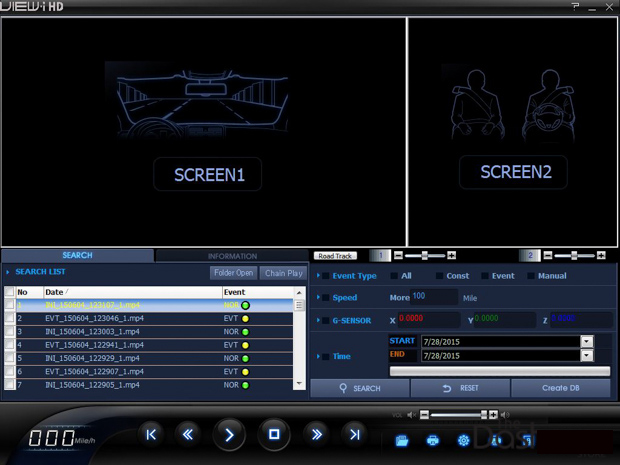Open the blue folder icon in toolbar
The width and height of the screenshot is (620, 465).
coord(402,440)
